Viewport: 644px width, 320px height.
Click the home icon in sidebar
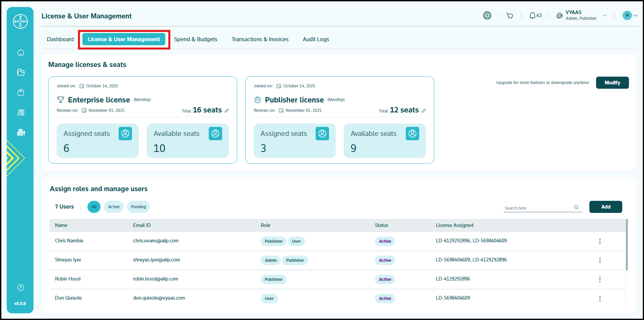21,53
